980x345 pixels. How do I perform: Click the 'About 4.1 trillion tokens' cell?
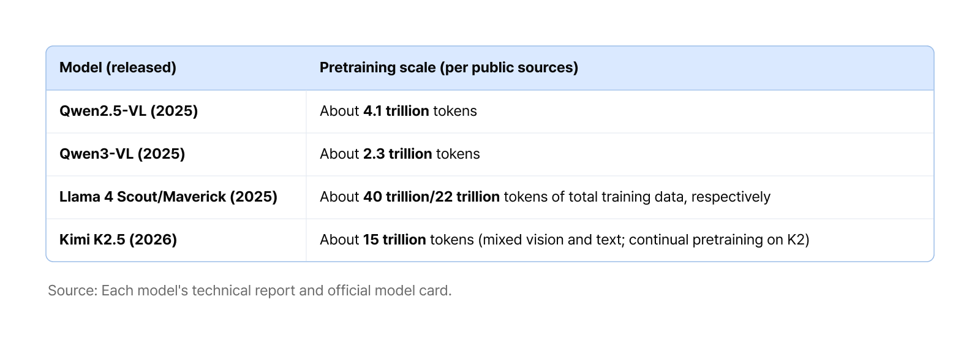[620, 112]
